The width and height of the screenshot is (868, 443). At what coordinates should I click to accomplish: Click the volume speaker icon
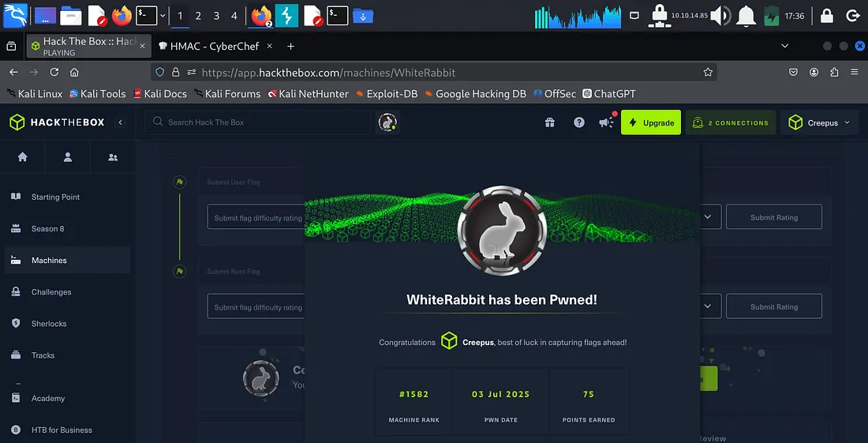tap(720, 16)
